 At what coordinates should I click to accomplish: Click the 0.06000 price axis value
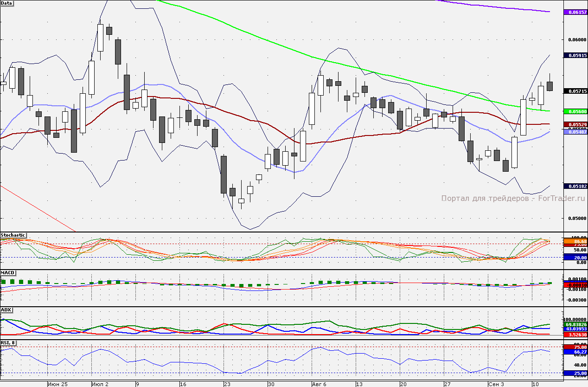point(577,40)
